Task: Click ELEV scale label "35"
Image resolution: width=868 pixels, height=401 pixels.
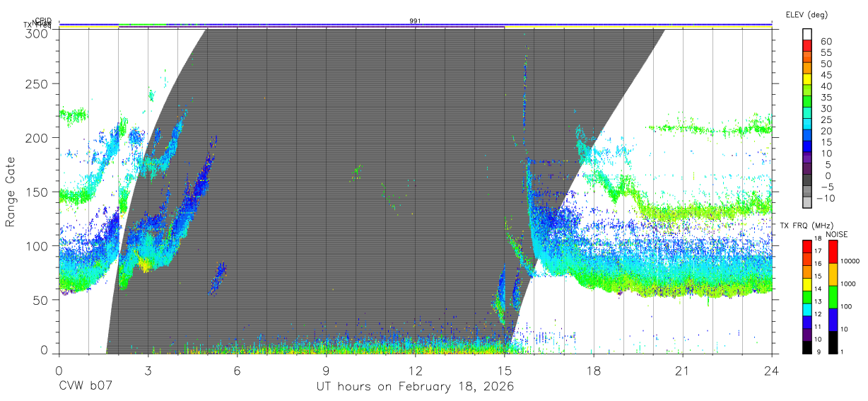Action: tap(826, 98)
